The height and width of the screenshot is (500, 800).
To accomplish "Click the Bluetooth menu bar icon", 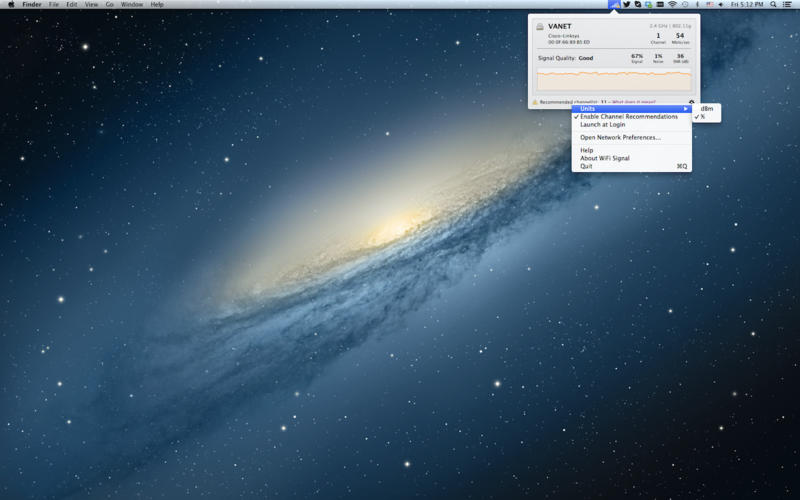I will click(697, 4).
